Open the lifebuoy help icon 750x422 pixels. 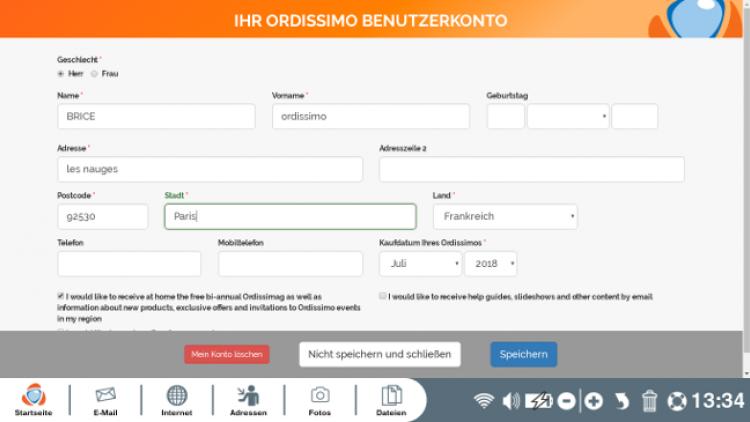[x=677, y=401]
